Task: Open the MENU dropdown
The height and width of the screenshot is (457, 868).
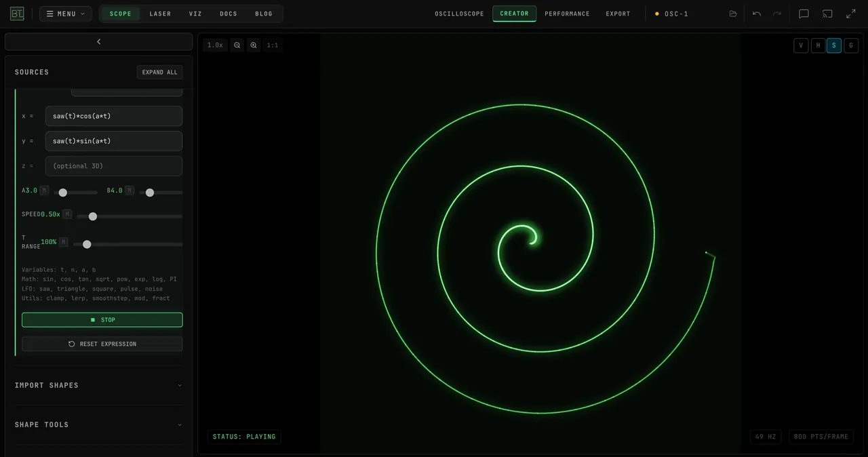Action: tap(65, 14)
